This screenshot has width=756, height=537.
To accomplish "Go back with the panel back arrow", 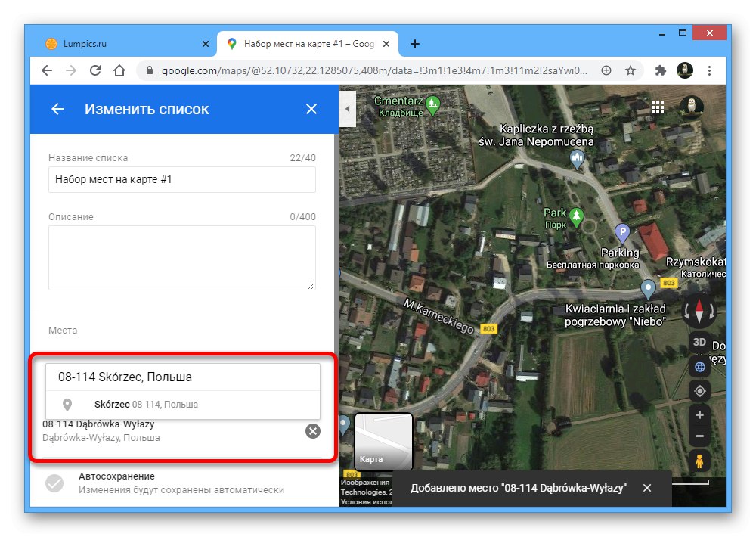I will tap(57, 108).
